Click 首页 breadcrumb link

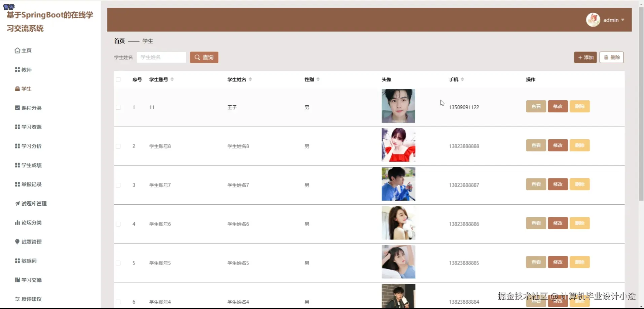(119, 41)
